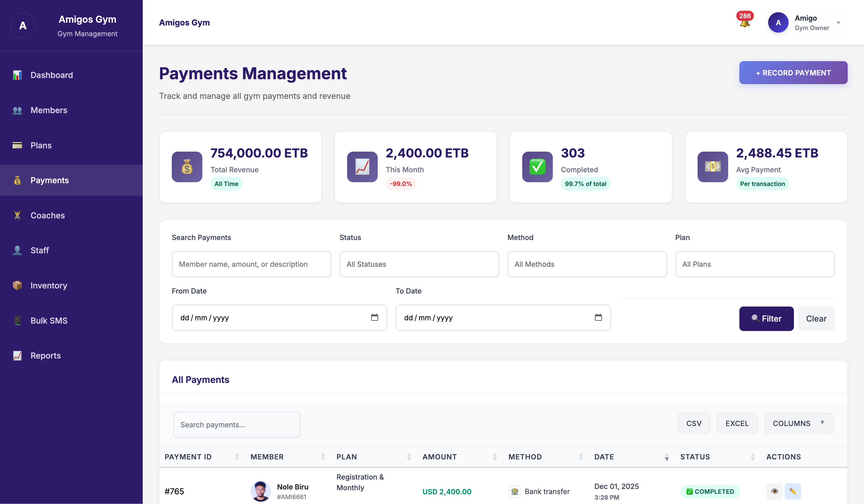Open the Bulk SMS sidebar page
The width and height of the screenshot is (864, 504).
(x=49, y=321)
